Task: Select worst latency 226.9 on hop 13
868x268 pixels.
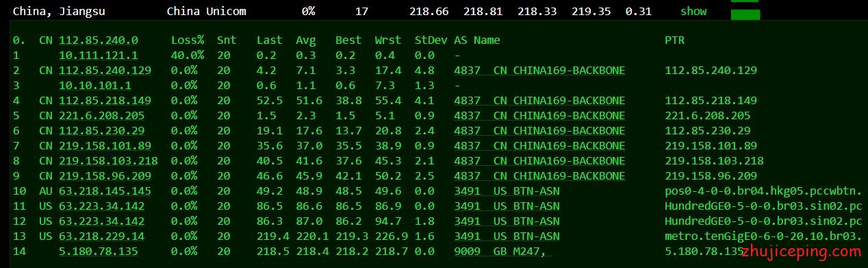Action: pos(392,236)
